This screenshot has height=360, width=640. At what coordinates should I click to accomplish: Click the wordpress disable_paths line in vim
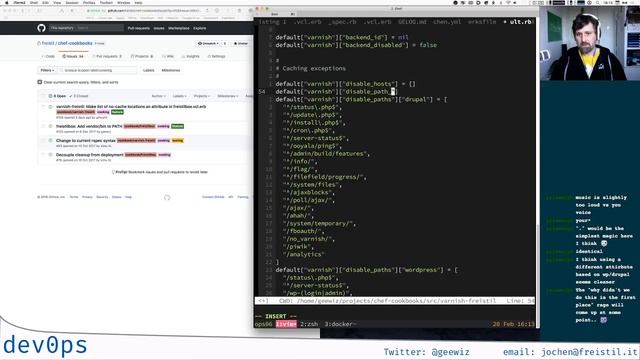click(367, 270)
